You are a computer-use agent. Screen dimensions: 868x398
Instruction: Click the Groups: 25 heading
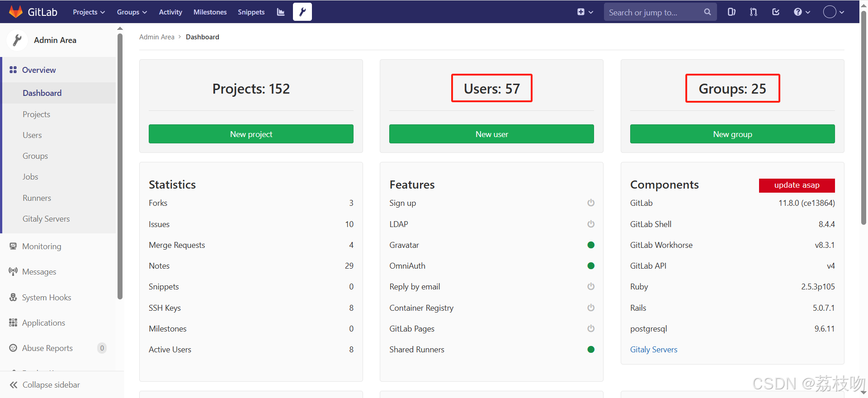pos(732,89)
